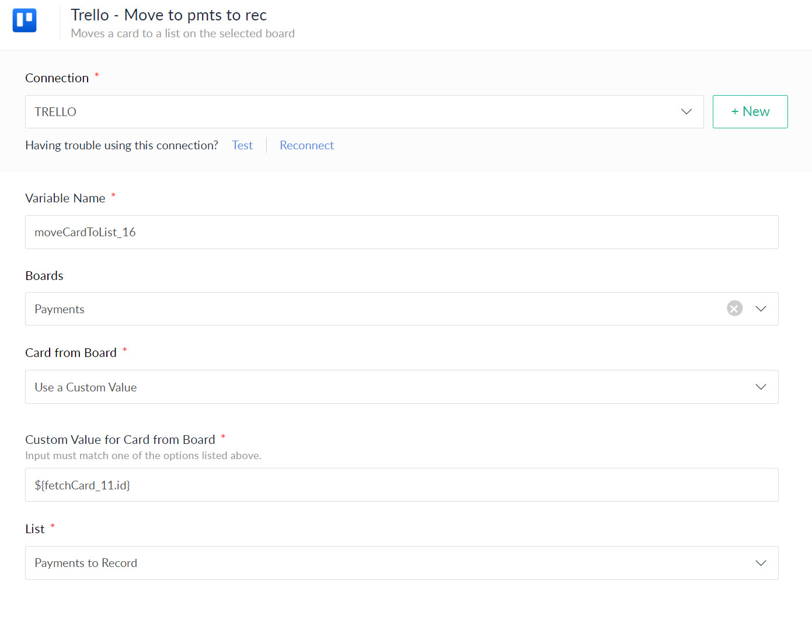The image size is (812, 644).
Task: Open the TRELLO connection dropdown
Action: [x=364, y=111]
